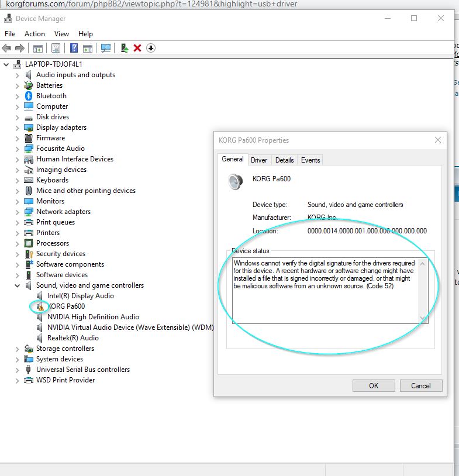Click the Disable device down-arrow icon
The height and width of the screenshot is (476, 459).
[151, 48]
